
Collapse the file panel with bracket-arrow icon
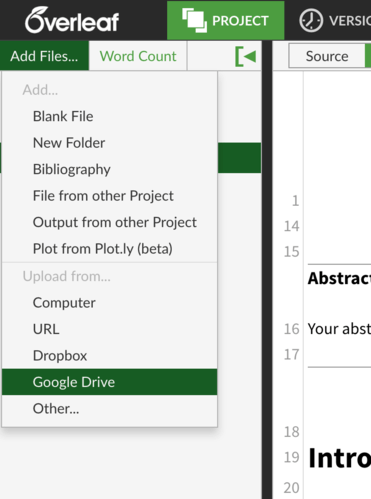[246, 56]
